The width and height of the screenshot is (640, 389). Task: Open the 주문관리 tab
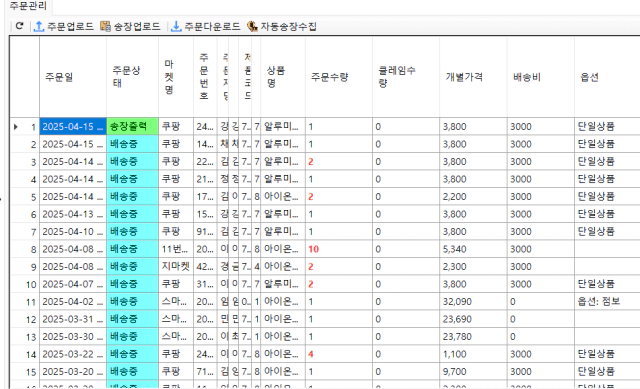click(x=28, y=6)
